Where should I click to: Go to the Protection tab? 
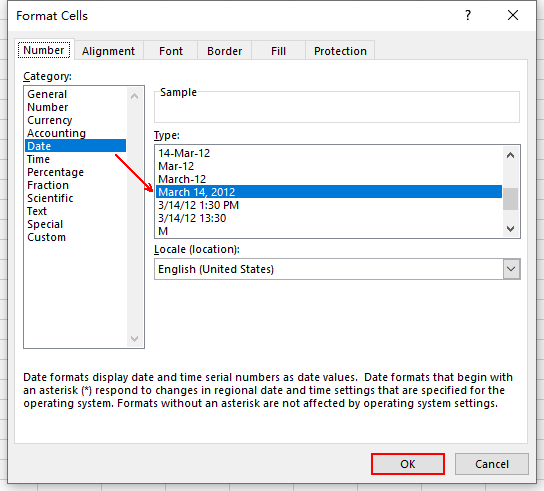[340, 51]
